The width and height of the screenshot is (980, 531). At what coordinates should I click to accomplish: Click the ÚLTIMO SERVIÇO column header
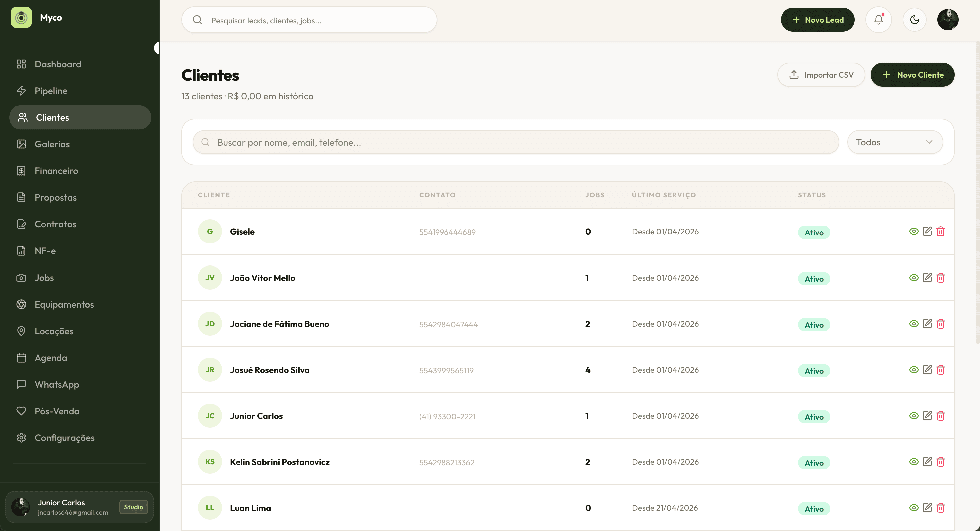(x=663, y=195)
